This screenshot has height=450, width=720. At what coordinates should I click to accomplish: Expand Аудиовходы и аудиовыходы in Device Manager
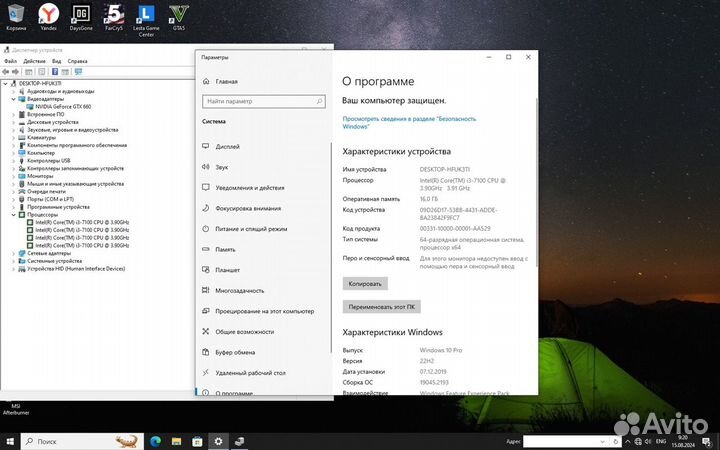click(x=13, y=91)
